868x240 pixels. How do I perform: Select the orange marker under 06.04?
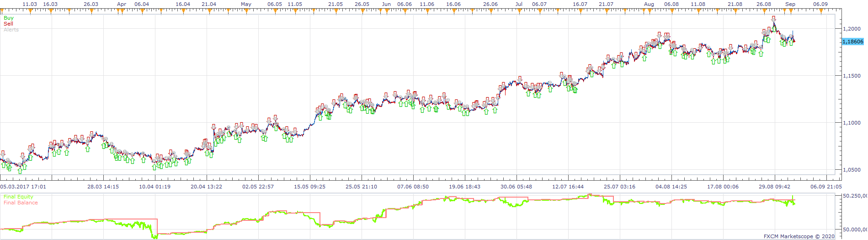coord(142,11)
